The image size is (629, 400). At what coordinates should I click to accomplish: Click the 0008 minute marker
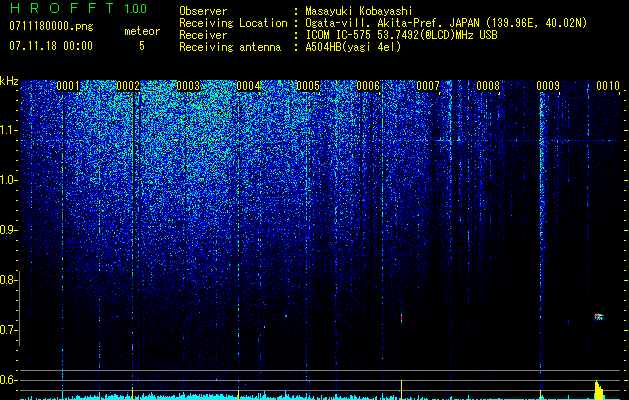488,86
